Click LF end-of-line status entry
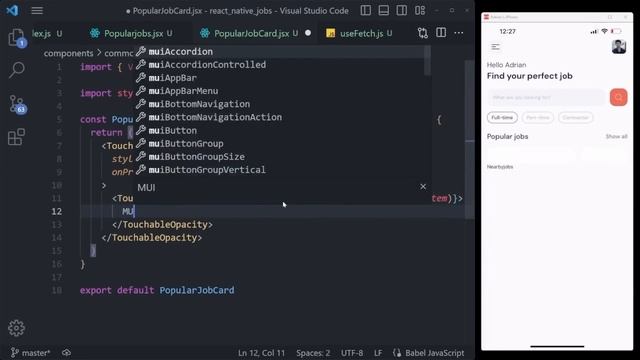 tap(378, 353)
